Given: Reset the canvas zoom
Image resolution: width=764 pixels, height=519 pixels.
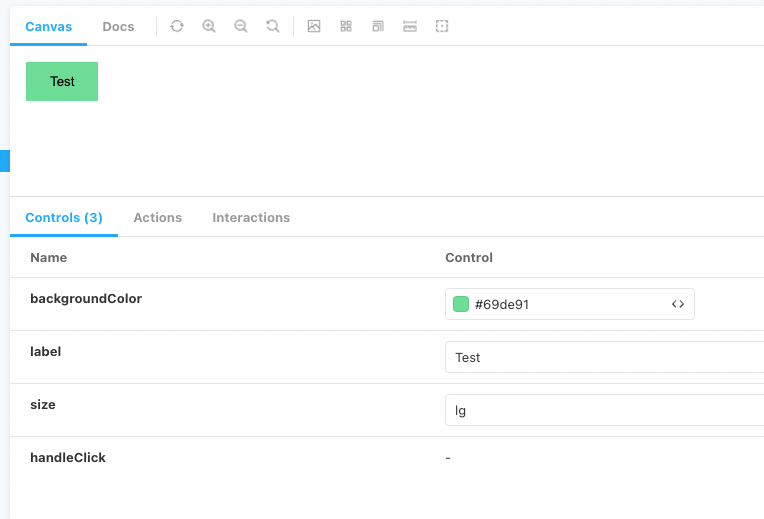Looking at the screenshot, I should point(273,26).
